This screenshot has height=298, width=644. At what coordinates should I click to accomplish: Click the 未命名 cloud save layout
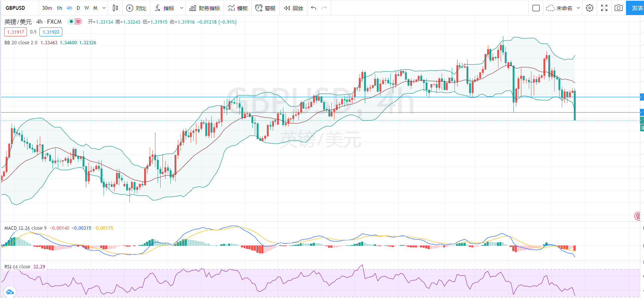click(559, 8)
